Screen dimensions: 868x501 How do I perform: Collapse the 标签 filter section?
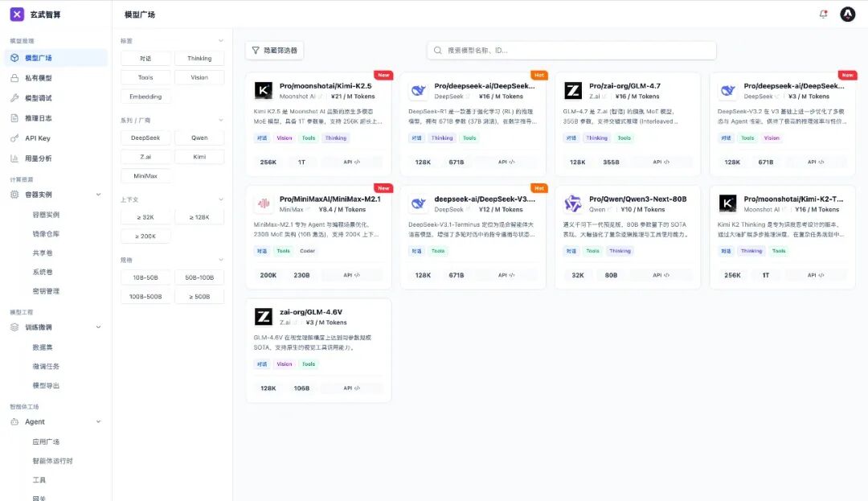pyautogui.click(x=221, y=41)
